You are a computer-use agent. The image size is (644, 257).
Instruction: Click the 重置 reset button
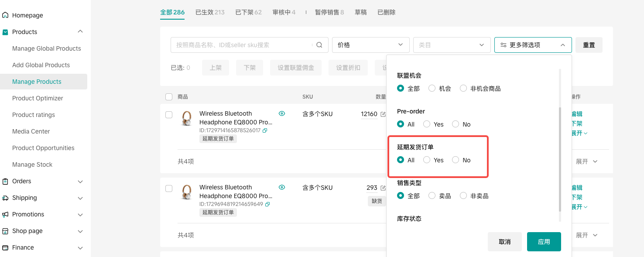point(589,45)
